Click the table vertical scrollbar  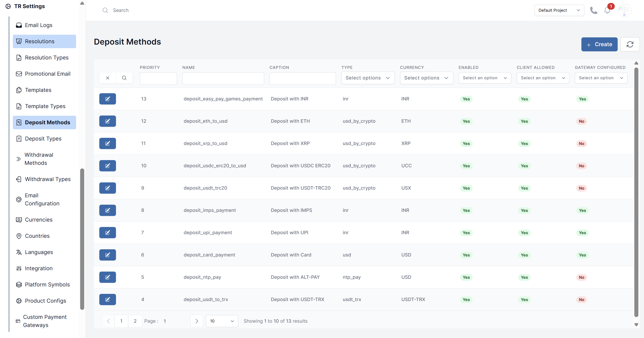[636, 193]
